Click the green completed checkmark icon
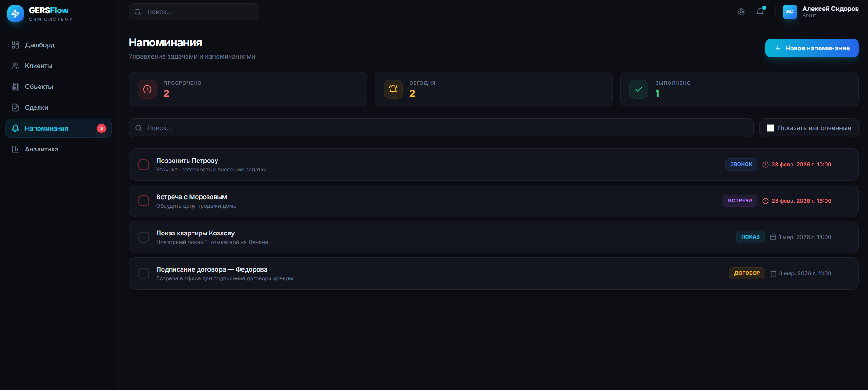This screenshot has height=390, width=868. point(639,89)
